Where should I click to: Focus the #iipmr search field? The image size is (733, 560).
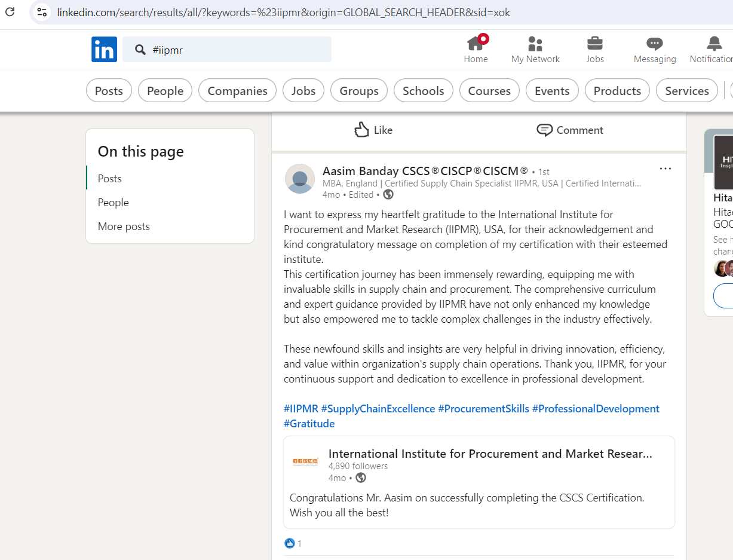(x=227, y=50)
